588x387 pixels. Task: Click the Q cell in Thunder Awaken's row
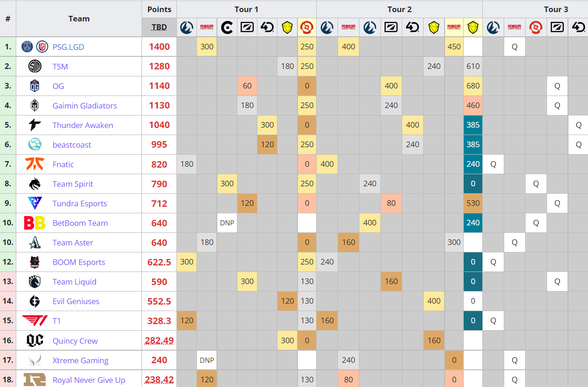click(578, 125)
